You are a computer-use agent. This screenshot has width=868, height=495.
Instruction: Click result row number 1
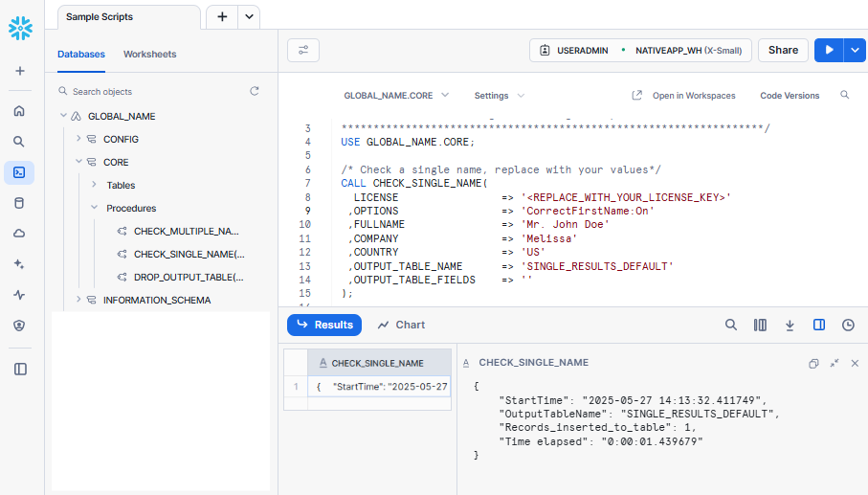tap(296, 387)
